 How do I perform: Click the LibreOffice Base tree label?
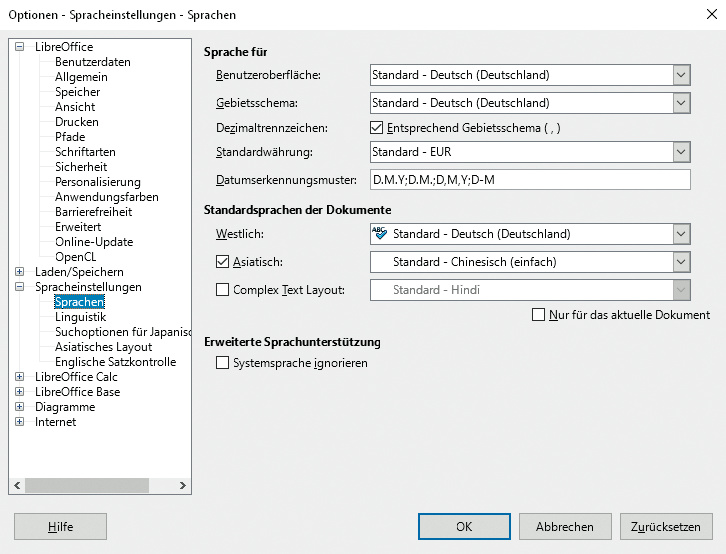[77, 392]
